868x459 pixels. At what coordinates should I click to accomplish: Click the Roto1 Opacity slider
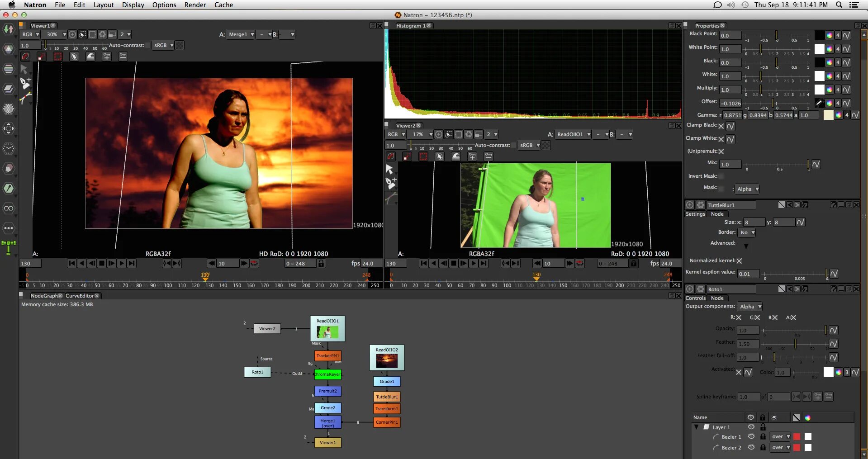click(x=794, y=330)
